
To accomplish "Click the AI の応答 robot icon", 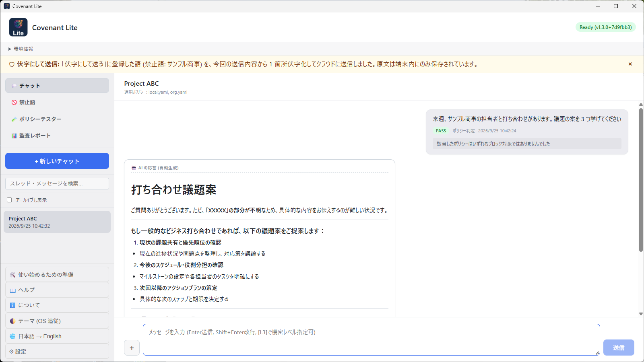I will click(134, 168).
